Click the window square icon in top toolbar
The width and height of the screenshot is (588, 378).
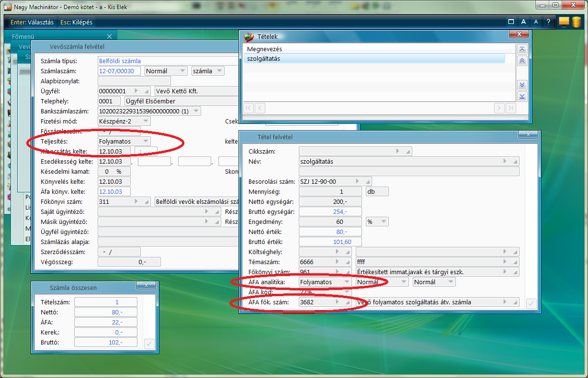click(511, 22)
